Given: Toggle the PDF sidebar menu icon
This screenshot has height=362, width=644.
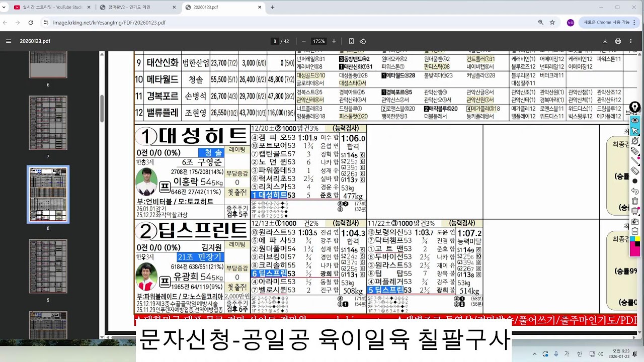Looking at the screenshot, I should point(9,41).
